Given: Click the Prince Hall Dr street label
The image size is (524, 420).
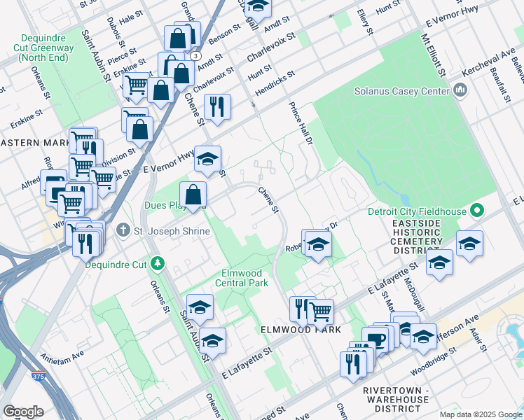Looking at the screenshot, I should (x=300, y=123).
